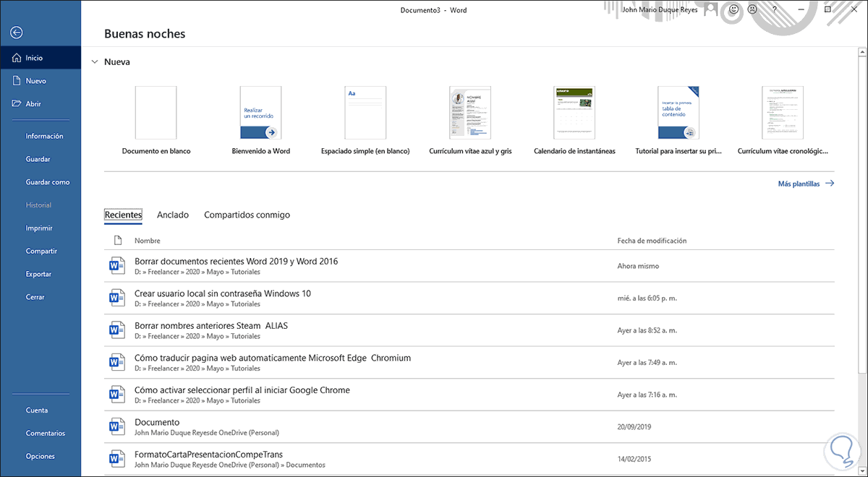Viewport: 868px width, 477px height.
Task: Open Calendario de instantáneas template
Action: 574,121
